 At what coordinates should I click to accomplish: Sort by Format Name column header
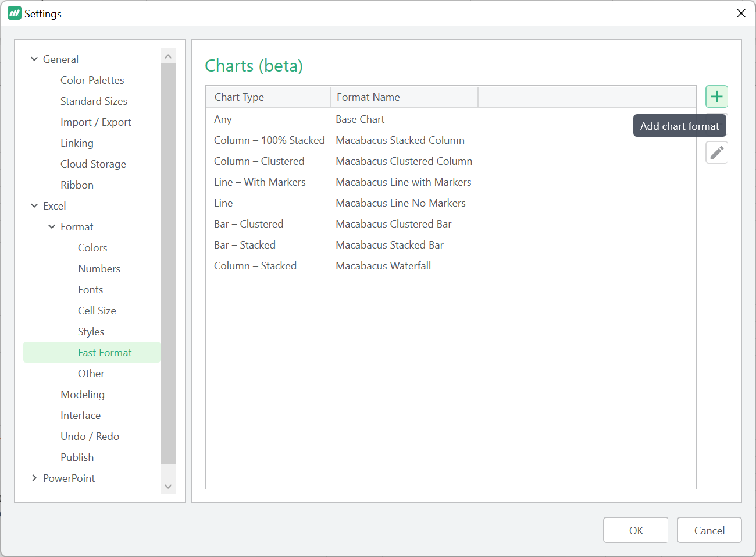tap(404, 97)
